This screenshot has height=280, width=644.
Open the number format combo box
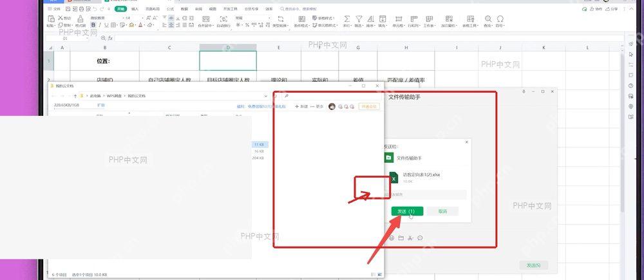(252, 18)
